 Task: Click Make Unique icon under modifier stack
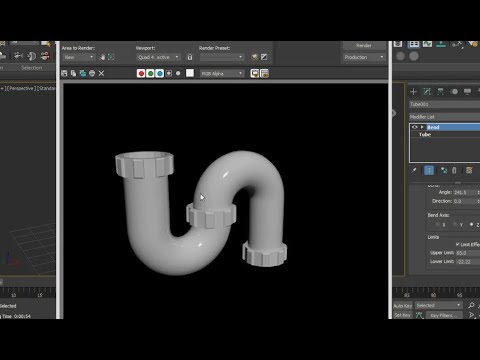444,170
